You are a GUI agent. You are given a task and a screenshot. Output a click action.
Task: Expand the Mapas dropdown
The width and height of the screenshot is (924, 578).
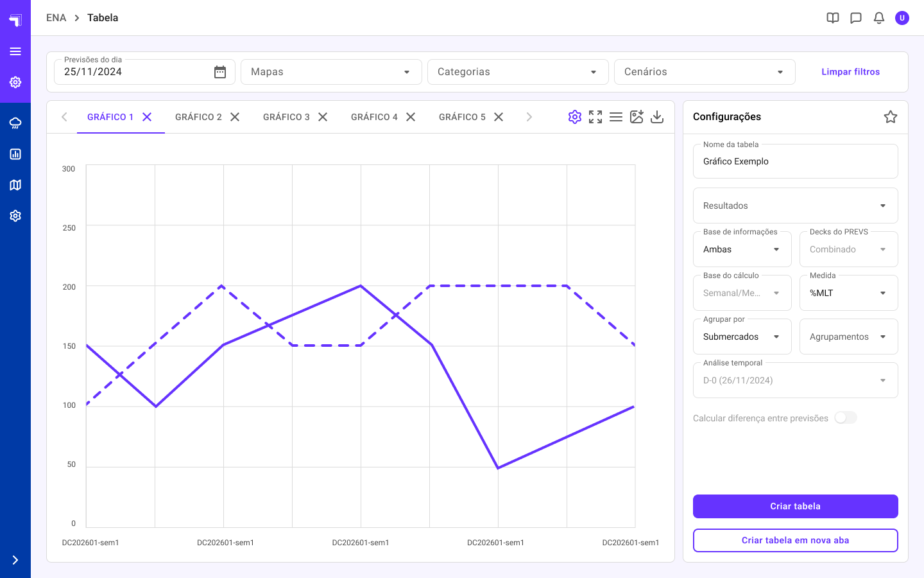point(331,72)
